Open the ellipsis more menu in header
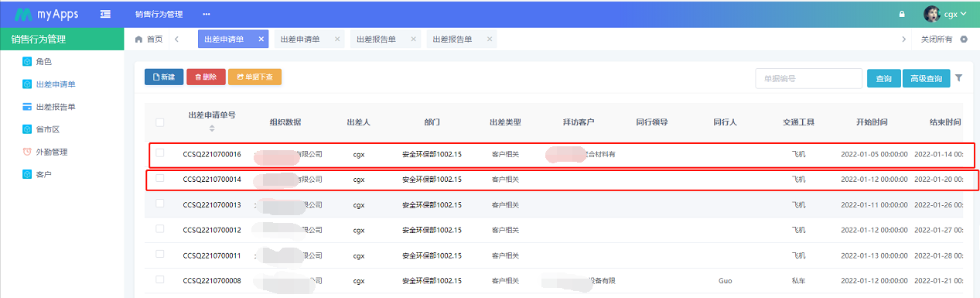This screenshot has width=980, height=298. [207, 14]
